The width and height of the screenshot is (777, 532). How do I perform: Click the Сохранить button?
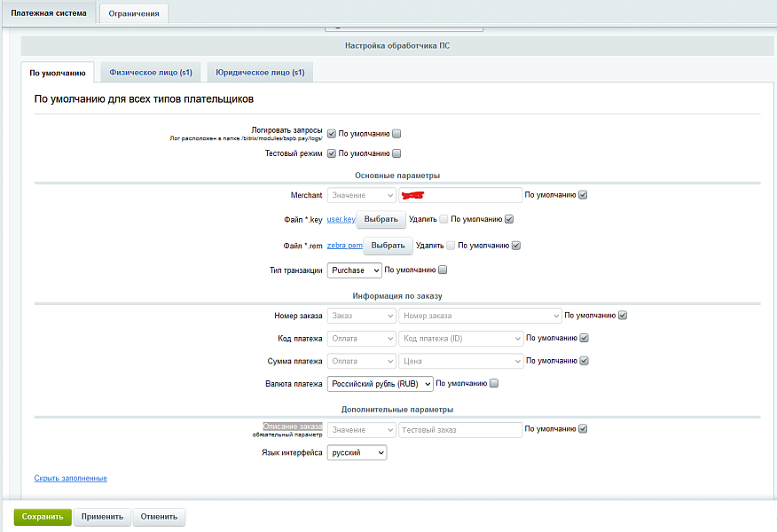point(42,517)
